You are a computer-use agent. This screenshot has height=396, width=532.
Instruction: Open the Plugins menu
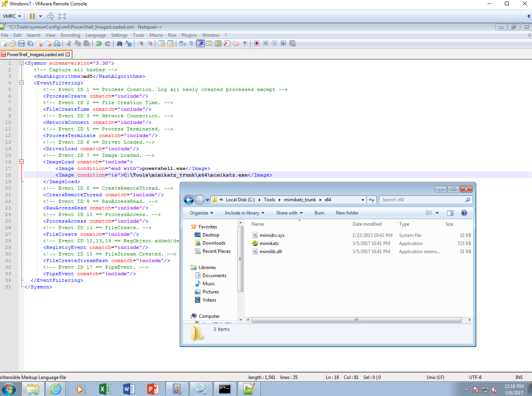pyautogui.click(x=189, y=35)
